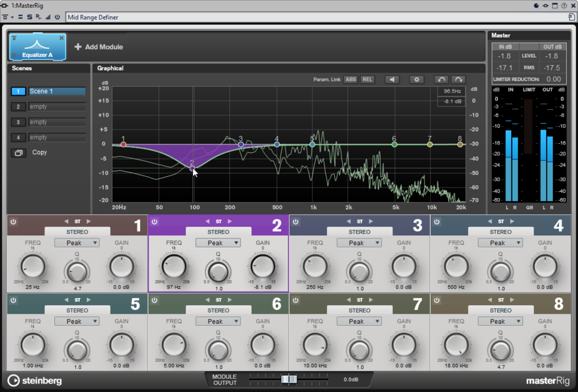Select next channel mode on band 6
The height and width of the screenshot is (392, 578).
click(x=229, y=300)
